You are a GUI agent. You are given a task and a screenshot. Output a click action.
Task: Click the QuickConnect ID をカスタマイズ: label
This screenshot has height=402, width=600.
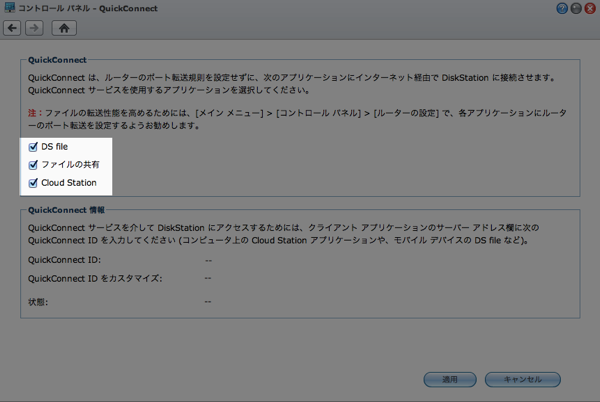[95, 278]
